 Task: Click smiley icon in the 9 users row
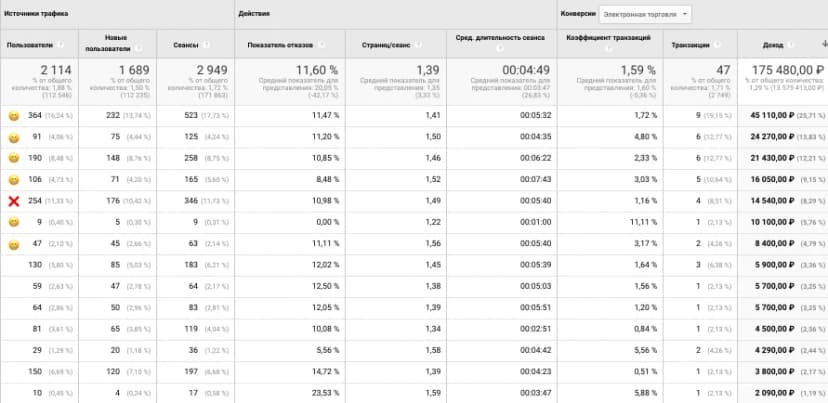point(14,222)
